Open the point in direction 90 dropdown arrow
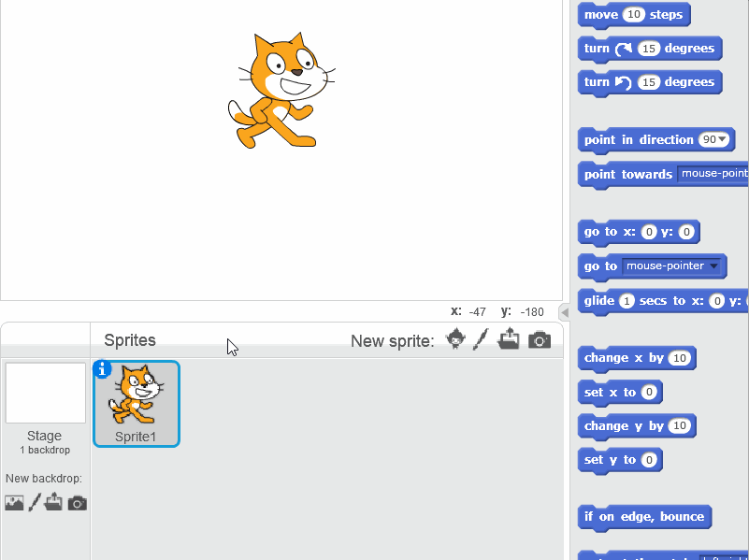 pyautogui.click(x=722, y=139)
